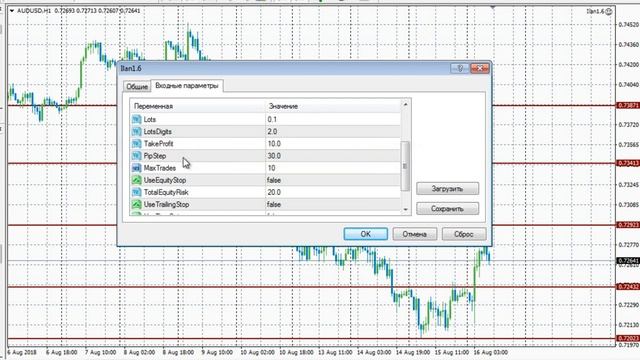Open the AUDUSD,H1 chart title arrow
640x360 pixels.
click(12, 11)
